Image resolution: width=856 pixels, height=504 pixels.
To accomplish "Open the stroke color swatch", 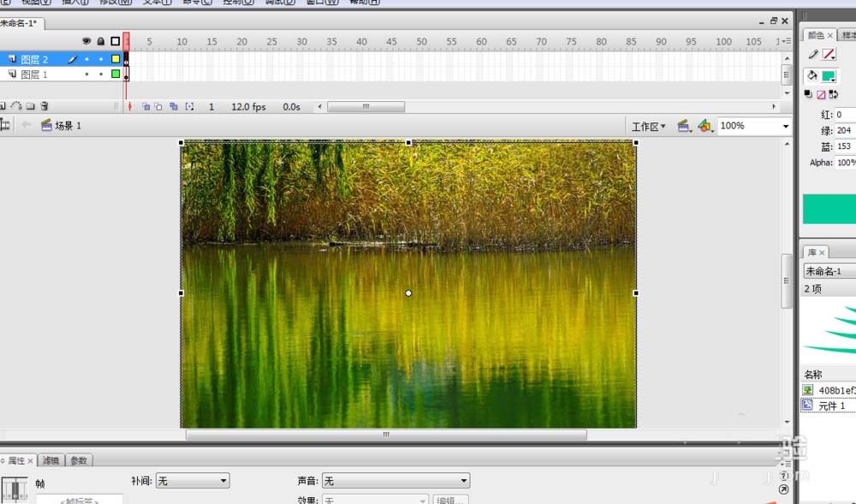I will pyautogui.click(x=829, y=54).
